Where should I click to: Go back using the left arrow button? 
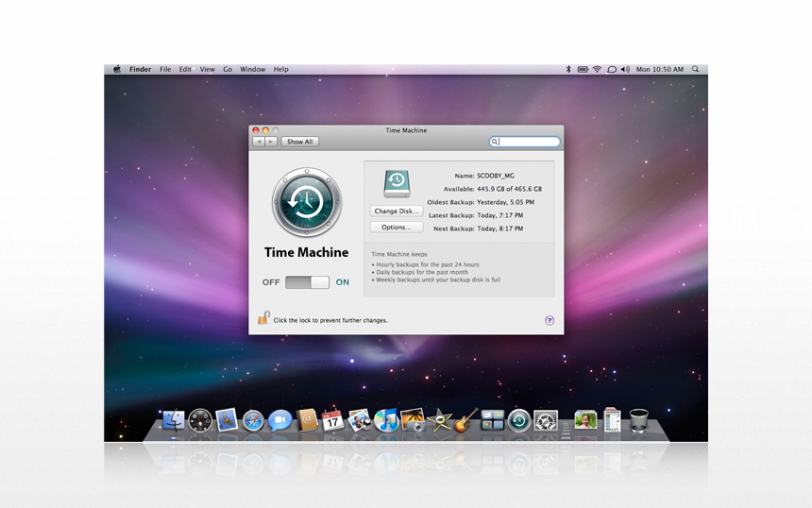coord(259,142)
